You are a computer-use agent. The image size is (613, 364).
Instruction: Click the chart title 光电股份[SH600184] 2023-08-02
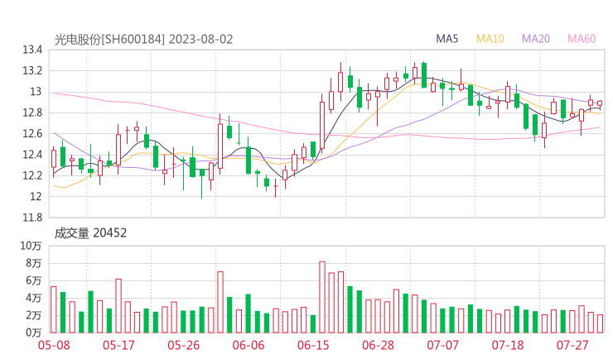tap(143, 40)
